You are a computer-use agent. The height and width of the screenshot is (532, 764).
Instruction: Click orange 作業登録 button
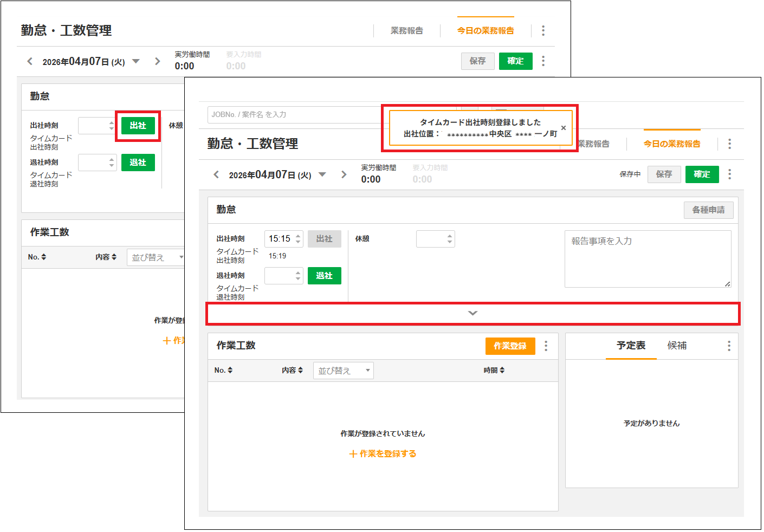pos(510,346)
